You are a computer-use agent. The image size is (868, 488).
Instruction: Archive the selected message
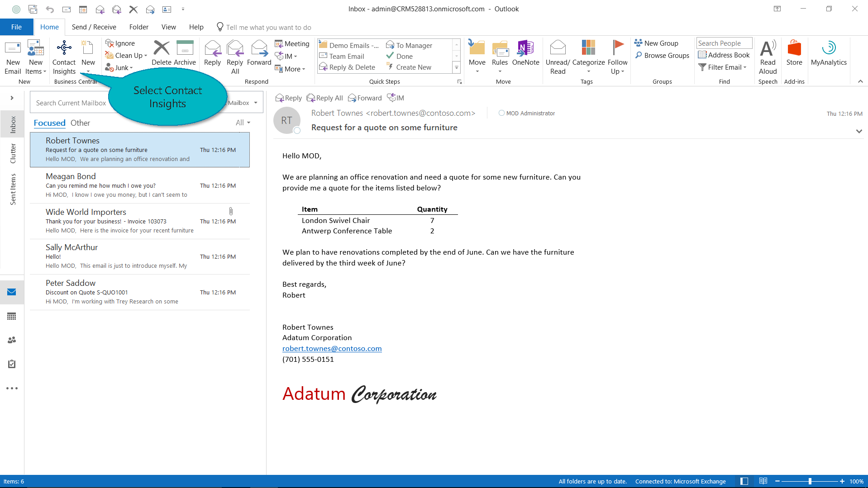pyautogui.click(x=185, y=53)
